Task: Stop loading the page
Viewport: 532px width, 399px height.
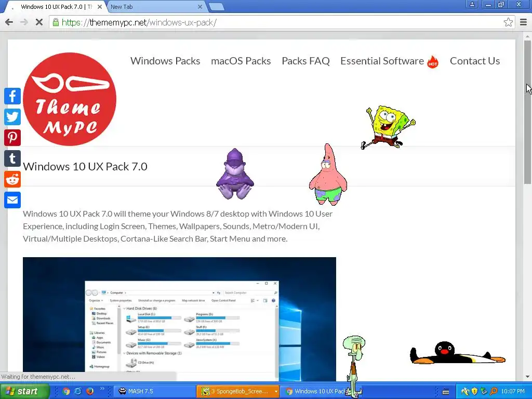Action: tap(39, 22)
